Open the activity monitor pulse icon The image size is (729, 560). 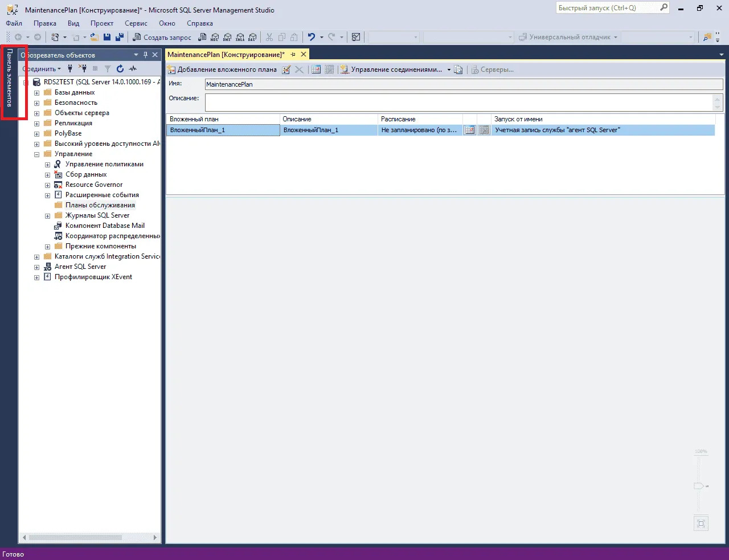coord(133,69)
